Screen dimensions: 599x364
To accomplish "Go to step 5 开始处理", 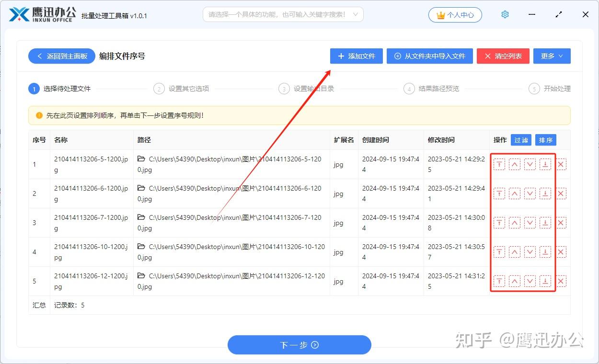I will coord(550,89).
